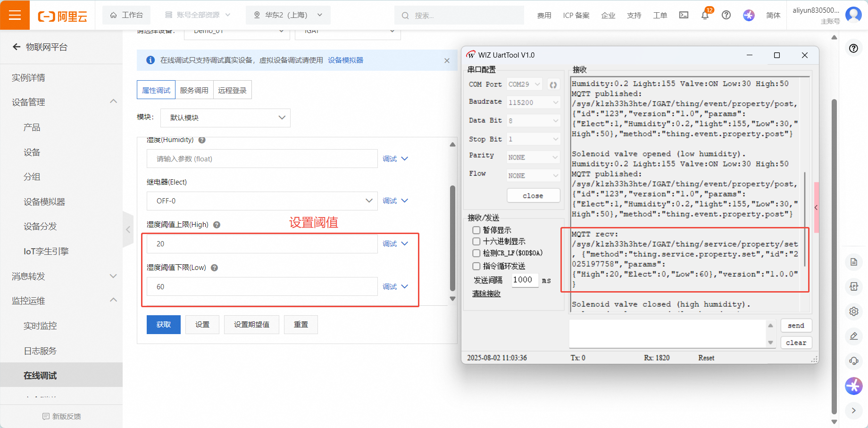The width and height of the screenshot is (868, 428).
Task: Open the help circle in right rail
Action: tap(854, 48)
